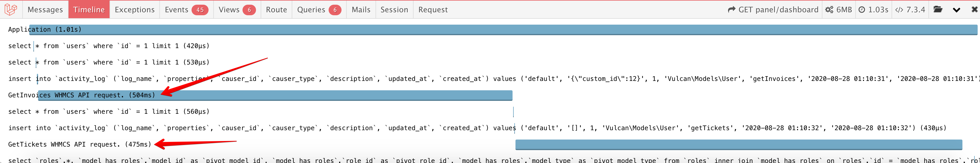Open the Session tab
Viewport: 980px width, 163px height.
394,9
